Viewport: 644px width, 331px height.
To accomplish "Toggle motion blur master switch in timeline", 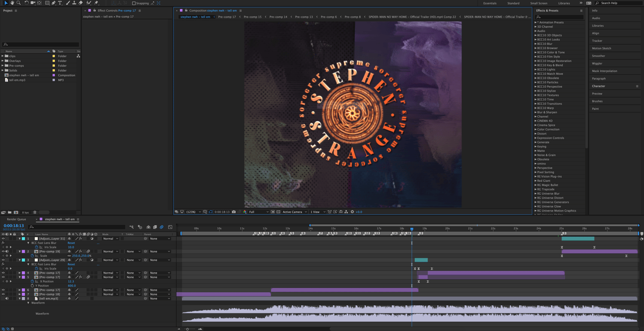I will [162, 227].
